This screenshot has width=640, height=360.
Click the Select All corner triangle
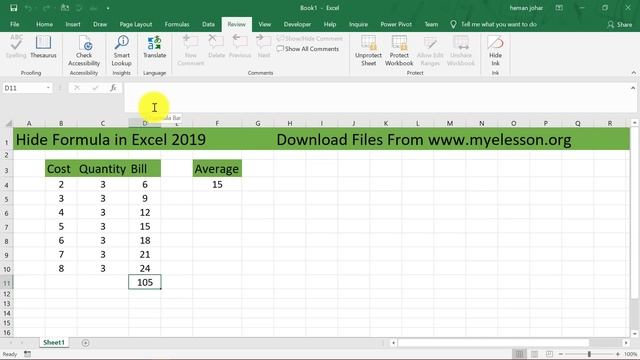point(9,123)
